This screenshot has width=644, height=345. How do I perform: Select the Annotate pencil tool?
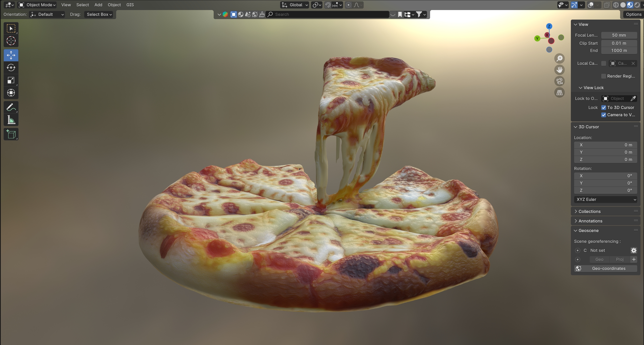11,108
